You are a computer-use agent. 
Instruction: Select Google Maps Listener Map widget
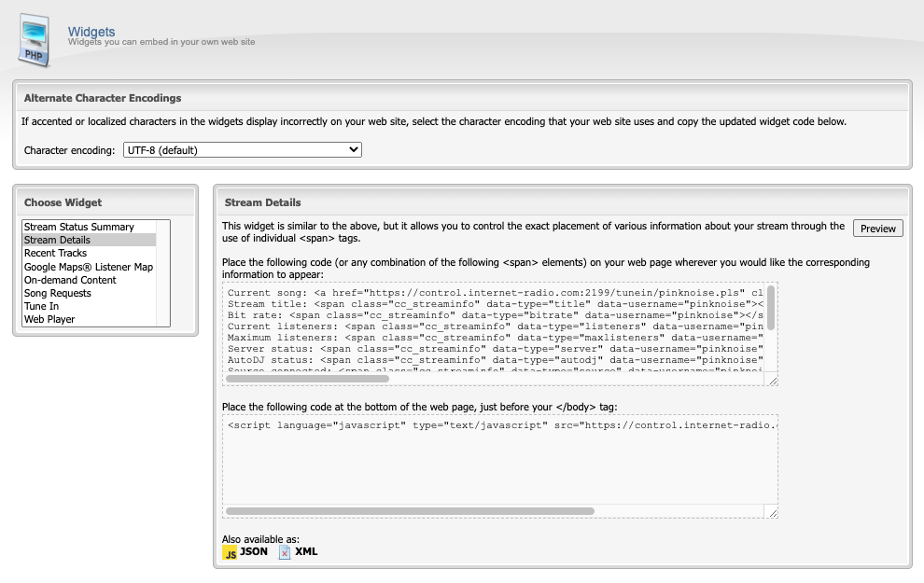(x=89, y=267)
